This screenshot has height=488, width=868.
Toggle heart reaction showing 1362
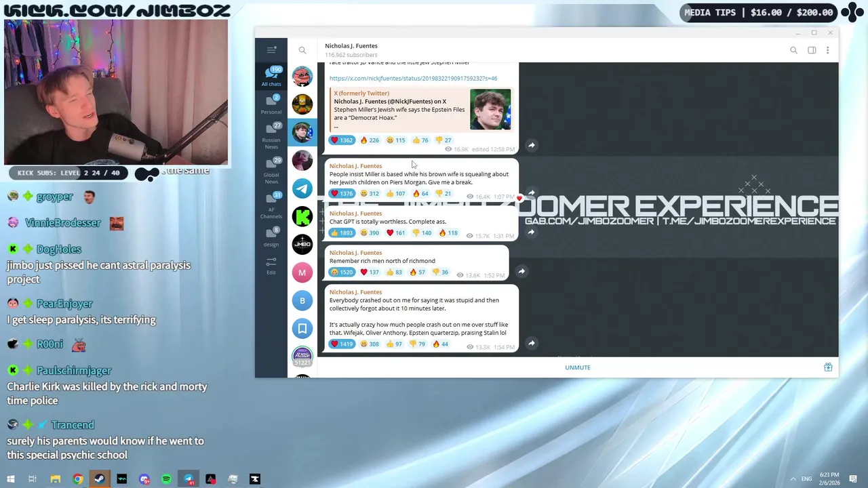pos(342,140)
